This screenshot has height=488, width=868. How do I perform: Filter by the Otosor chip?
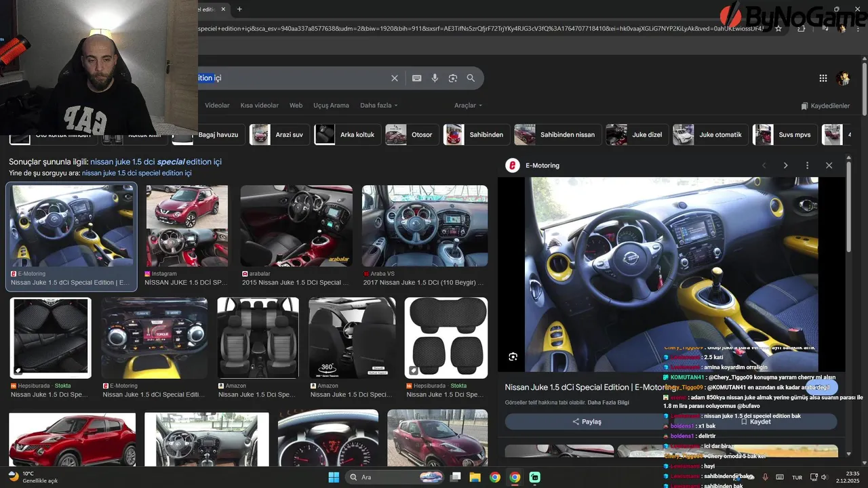(412, 135)
